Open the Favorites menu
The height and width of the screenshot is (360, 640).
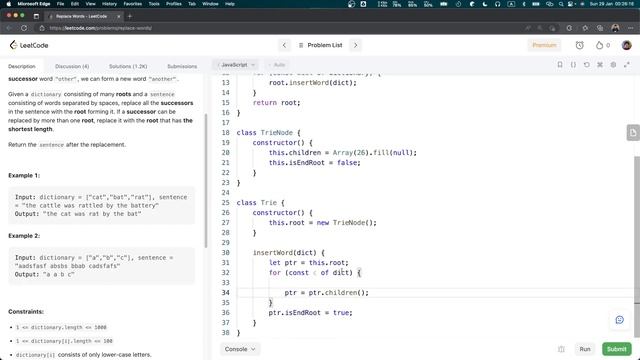[x=133, y=4]
